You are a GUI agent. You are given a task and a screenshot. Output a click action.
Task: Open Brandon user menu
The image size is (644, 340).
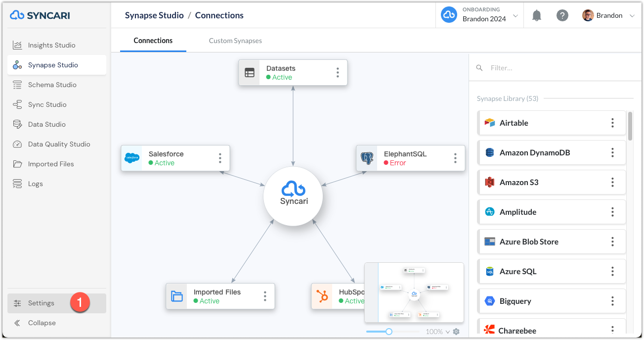608,15
